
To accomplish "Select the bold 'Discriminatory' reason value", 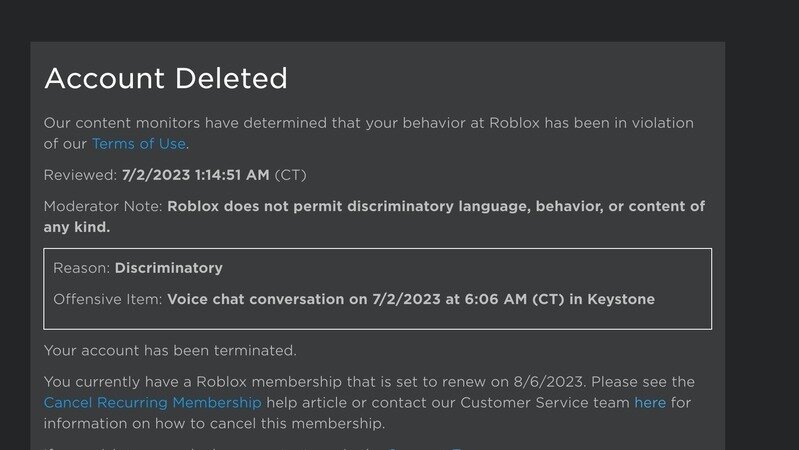I will [168, 268].
